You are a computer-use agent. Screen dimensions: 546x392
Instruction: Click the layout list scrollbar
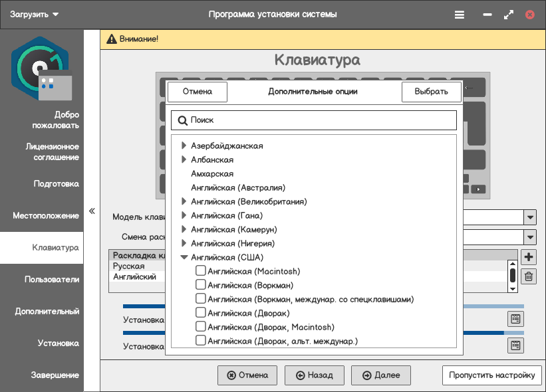[513, 274]
